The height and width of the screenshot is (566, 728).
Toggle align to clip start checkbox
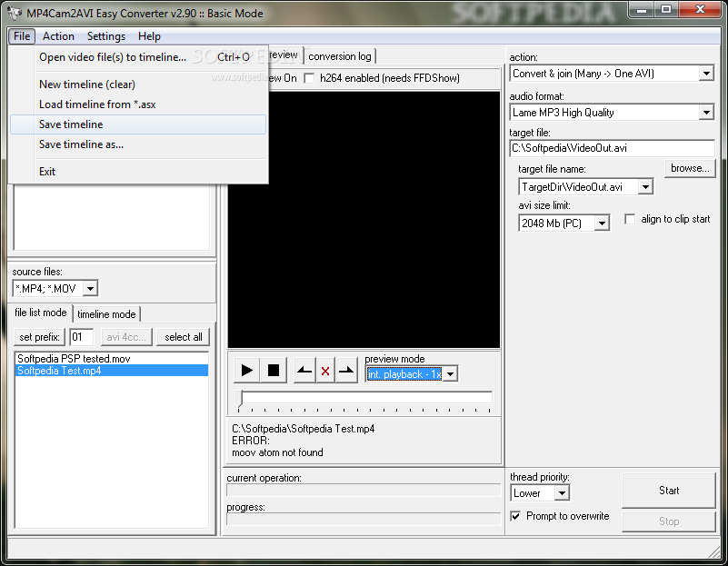(630, 219)
